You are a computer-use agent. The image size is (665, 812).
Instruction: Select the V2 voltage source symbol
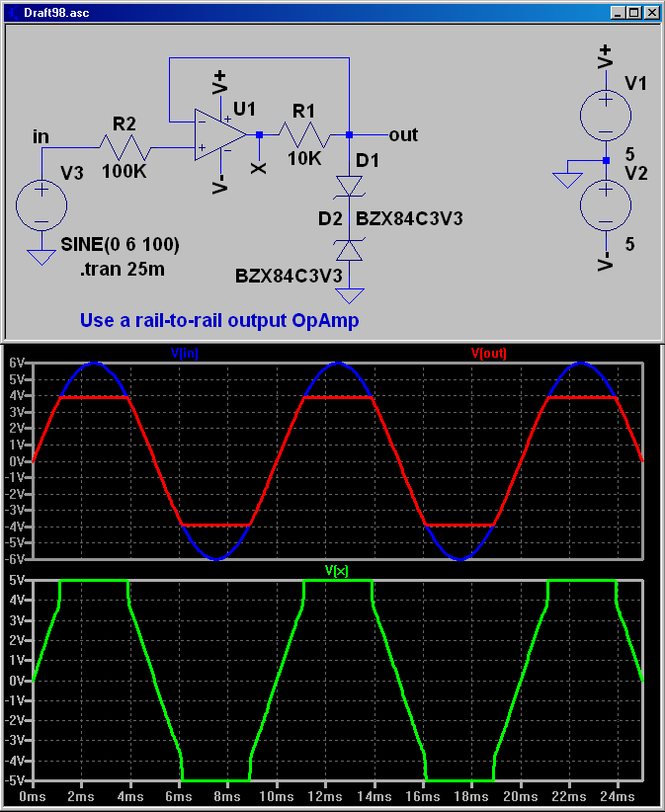606,205
